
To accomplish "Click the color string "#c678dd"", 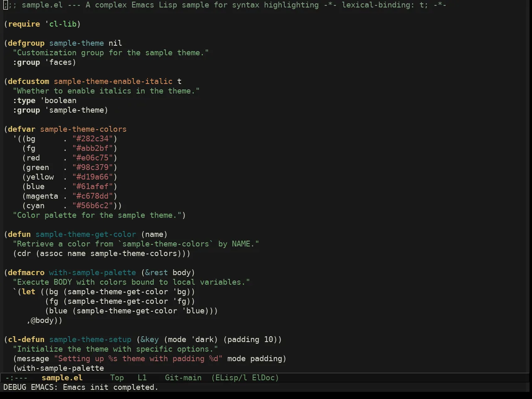I will 92,196.
